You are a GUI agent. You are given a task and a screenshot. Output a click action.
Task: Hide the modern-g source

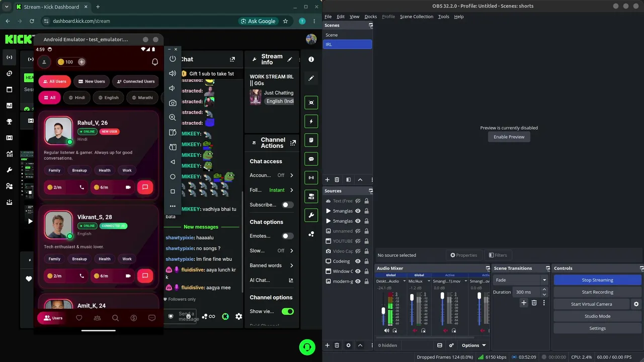[x=358, y=282]
